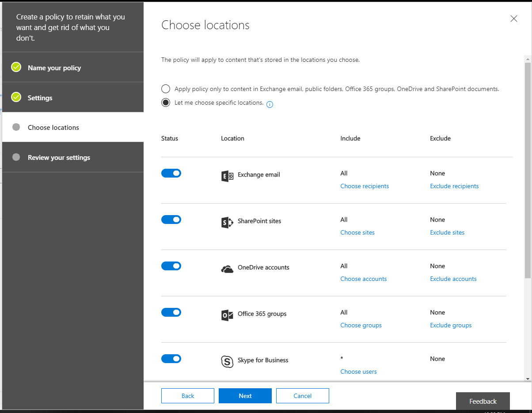Open the Choose locations step
Screen dimensions: 532x413
tap(53, 128)
